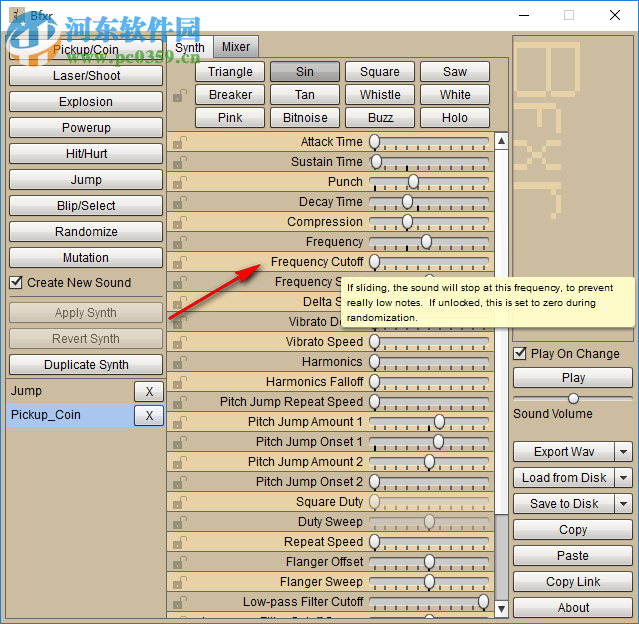Select the Bitnoise waveform
This screenshot has width=639, height=624.
click(x=305, y=118)
